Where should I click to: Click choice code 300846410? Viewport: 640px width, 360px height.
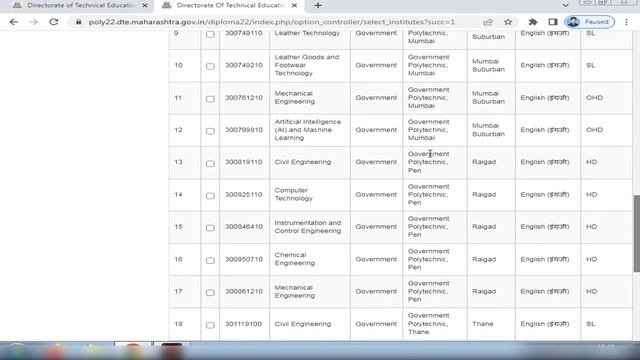click(244, 227)
